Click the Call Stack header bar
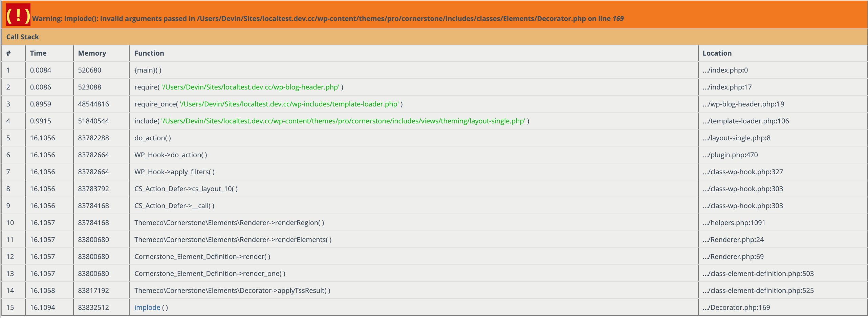The height and width of the screenshot is (318, 868). pyautogui.click(x=23, y=37)
